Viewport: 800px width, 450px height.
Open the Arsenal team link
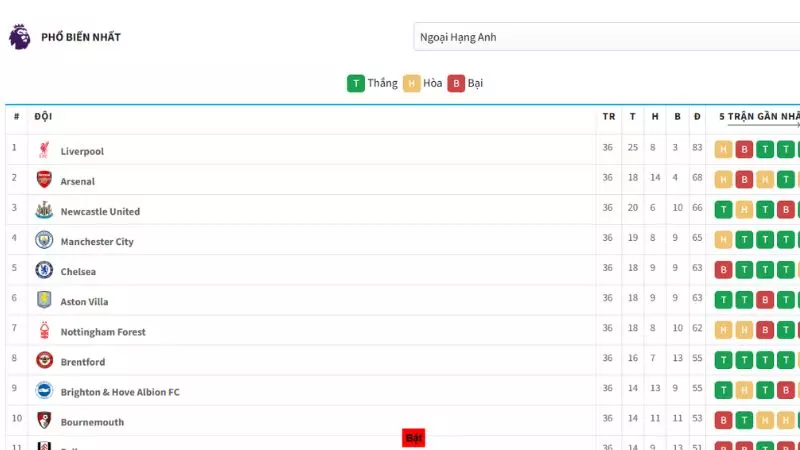click(78, 181)
